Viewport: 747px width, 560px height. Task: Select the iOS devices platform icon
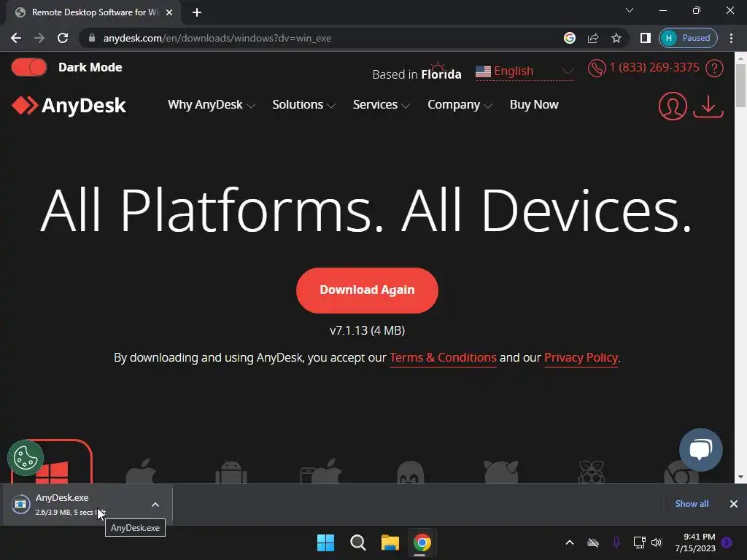click(x=321, y=471)
